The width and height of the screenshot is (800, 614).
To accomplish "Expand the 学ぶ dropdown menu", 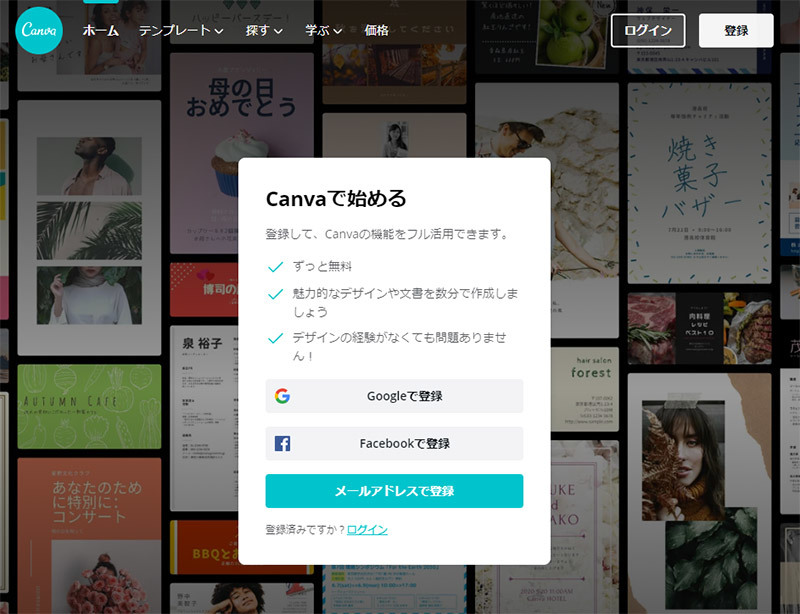I will (323, 31).
